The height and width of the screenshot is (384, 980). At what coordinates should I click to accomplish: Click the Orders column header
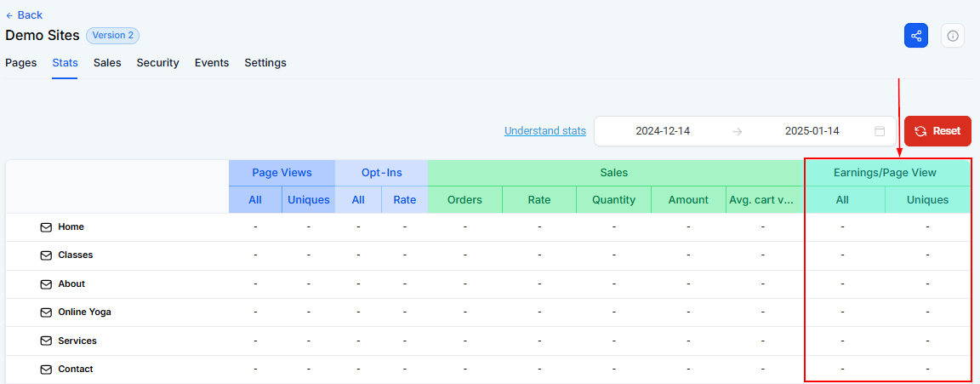click(465, 199)
